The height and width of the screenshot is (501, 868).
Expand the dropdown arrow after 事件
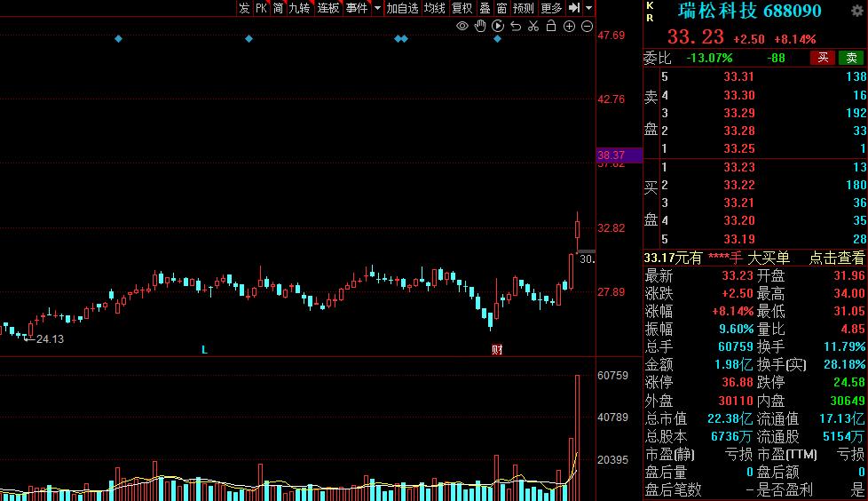(x=377, y=8)
